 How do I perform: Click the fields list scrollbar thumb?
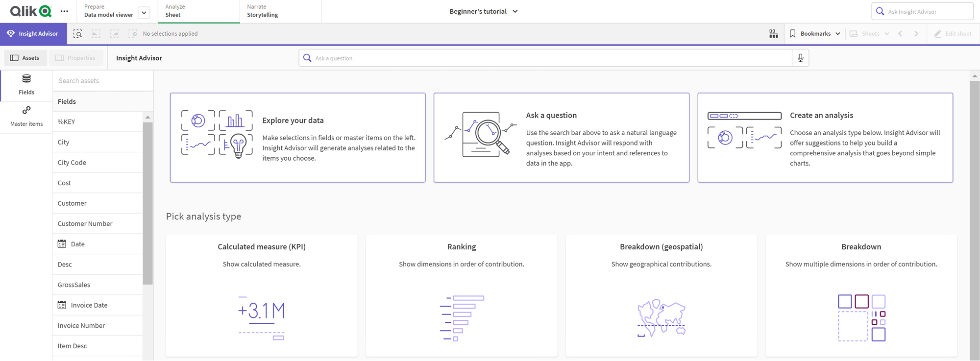pos(147,203)
